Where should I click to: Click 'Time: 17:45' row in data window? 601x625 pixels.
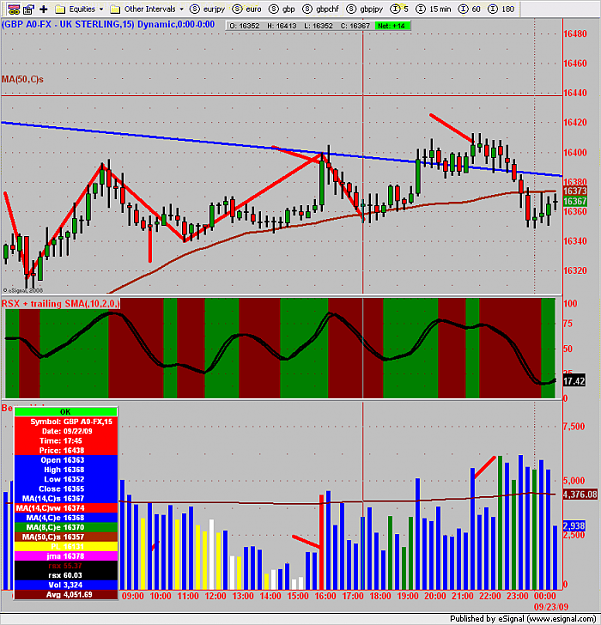66,441
